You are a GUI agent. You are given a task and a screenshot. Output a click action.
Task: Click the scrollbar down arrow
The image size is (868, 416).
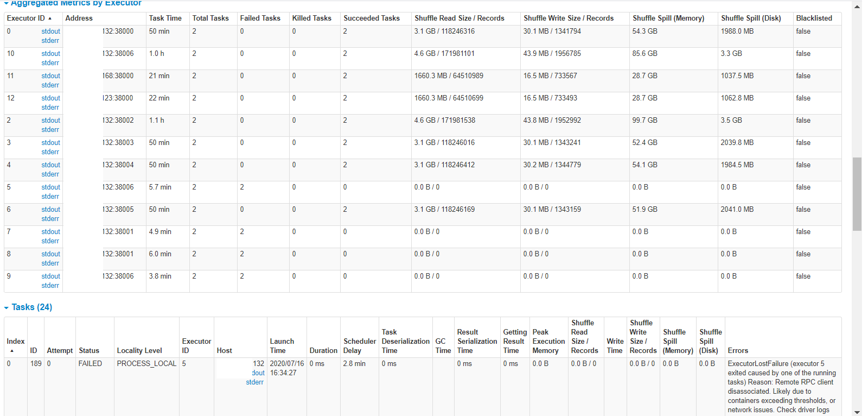pyautogui.click(x=857, y=412)
